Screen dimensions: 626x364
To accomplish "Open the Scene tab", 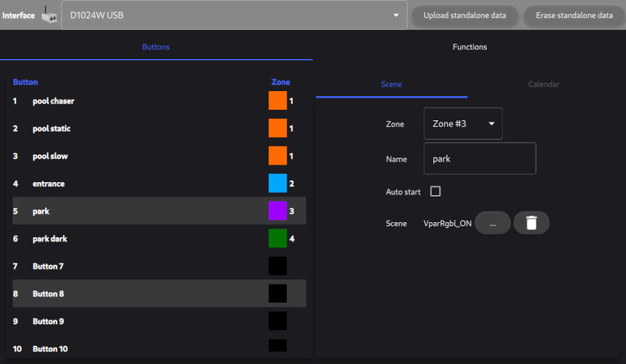I will [392, 84].
